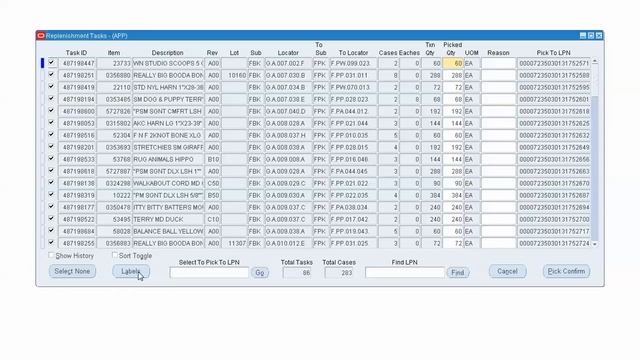Click the Oracle icon in title bar
Image resolution: width=640 pixels, height=360 pixels.
41,36
